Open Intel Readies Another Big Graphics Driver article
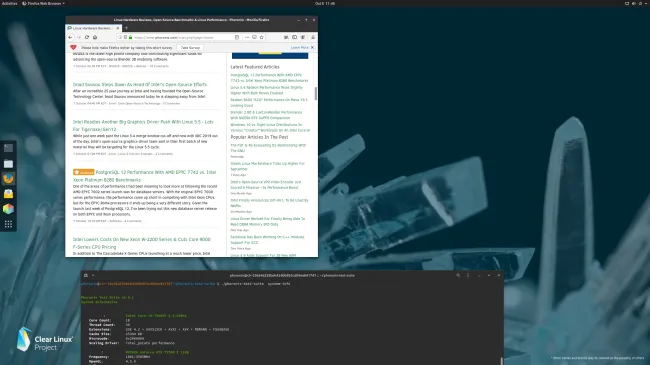650x365 pixels. point(143,126)
